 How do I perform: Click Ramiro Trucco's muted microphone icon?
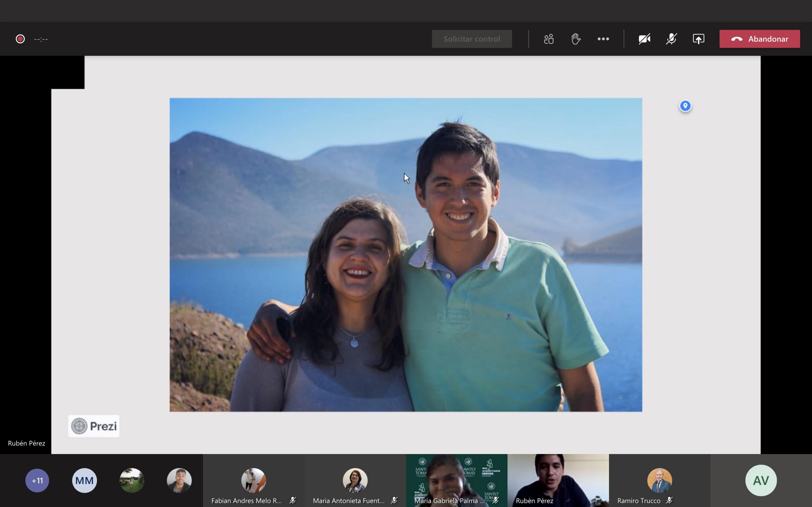(669, 500)
